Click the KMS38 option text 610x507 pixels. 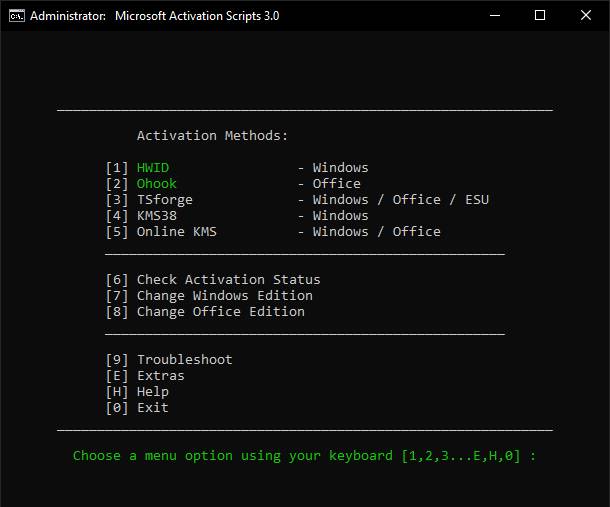157,216
